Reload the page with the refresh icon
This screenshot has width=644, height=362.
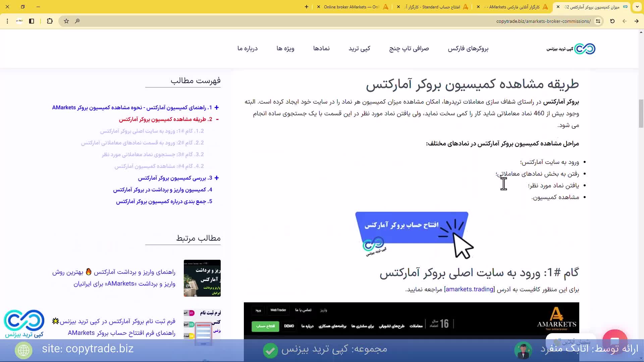click(x=612, y=21)
